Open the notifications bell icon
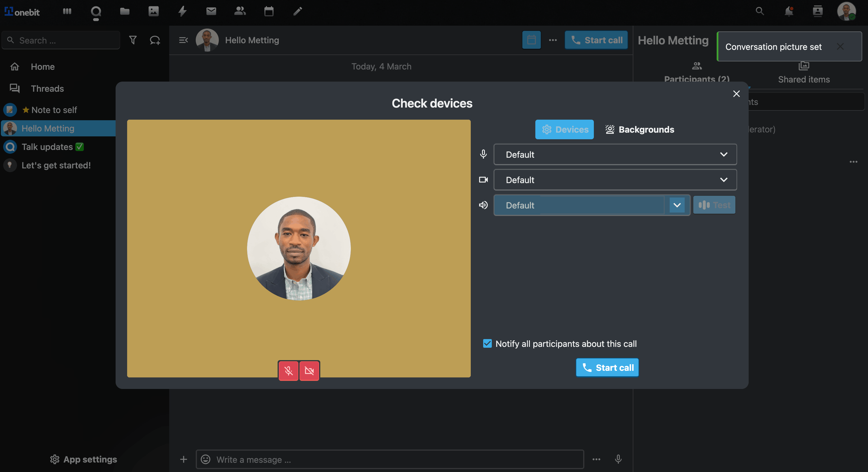The image size is (868, 472). [788, 12]
